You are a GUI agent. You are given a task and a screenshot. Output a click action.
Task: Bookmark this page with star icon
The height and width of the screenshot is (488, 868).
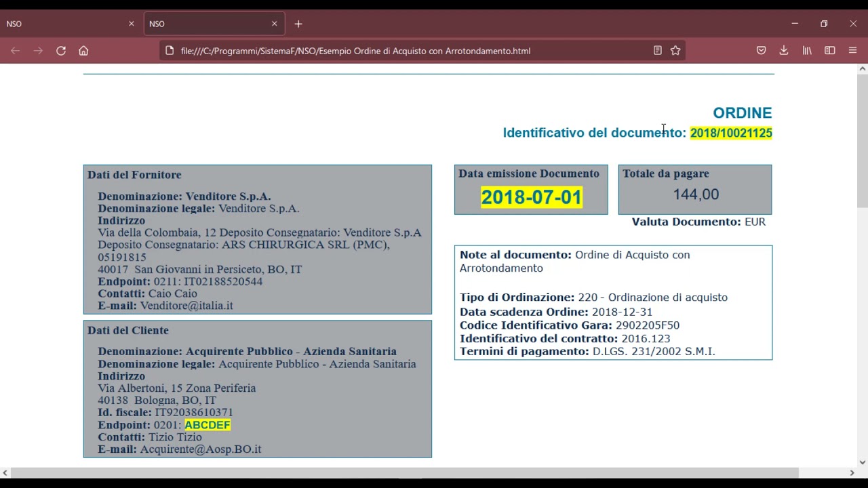coord(675,51)
